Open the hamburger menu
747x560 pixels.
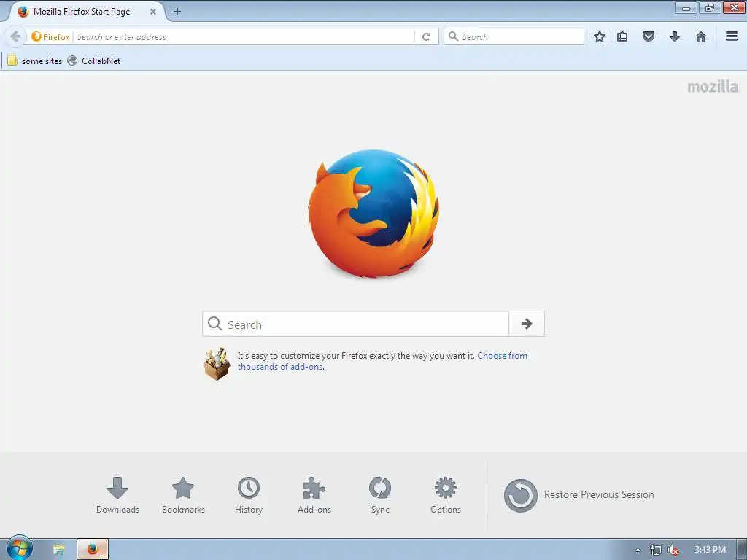[732, 36]
